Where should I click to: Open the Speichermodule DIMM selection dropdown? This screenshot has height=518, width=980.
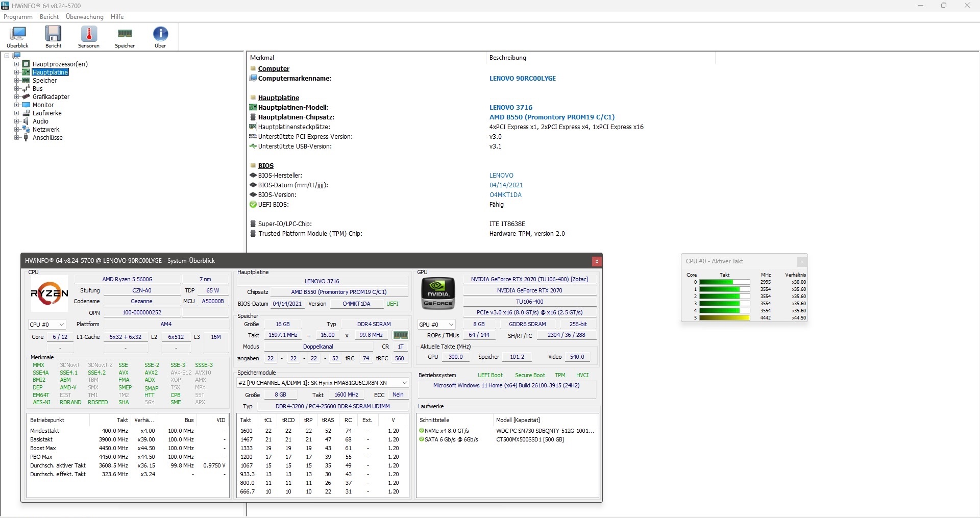pos(323,383)
